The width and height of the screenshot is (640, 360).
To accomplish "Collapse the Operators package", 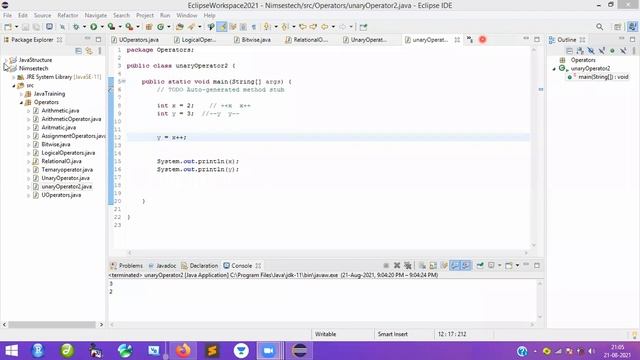I will click(x=21, y=102).
